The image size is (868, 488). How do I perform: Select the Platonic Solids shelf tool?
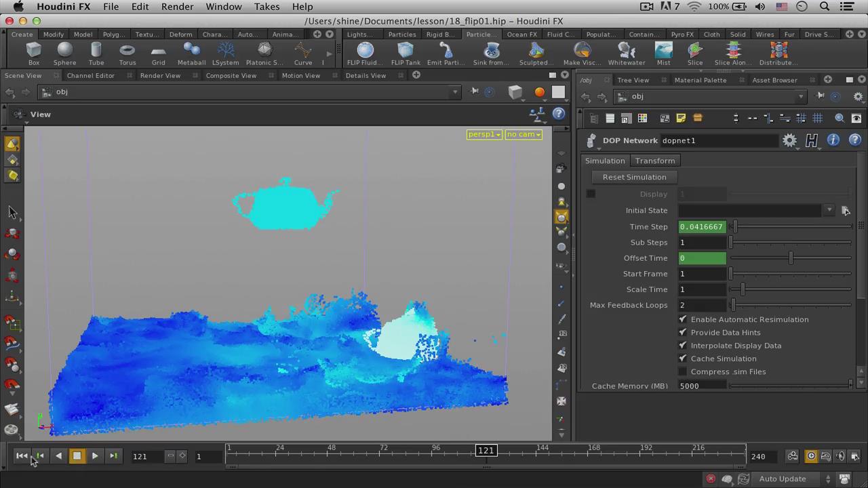(x=264, y=54)
